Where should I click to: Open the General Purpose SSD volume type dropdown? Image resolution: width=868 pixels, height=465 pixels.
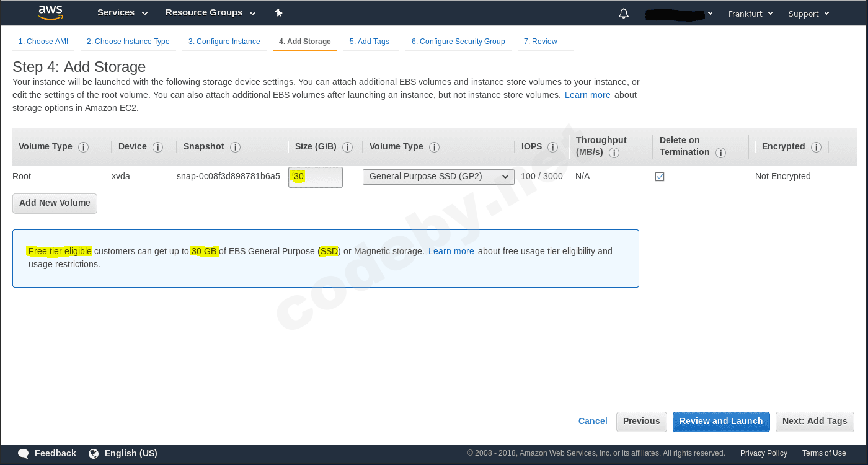pos(438,177)
